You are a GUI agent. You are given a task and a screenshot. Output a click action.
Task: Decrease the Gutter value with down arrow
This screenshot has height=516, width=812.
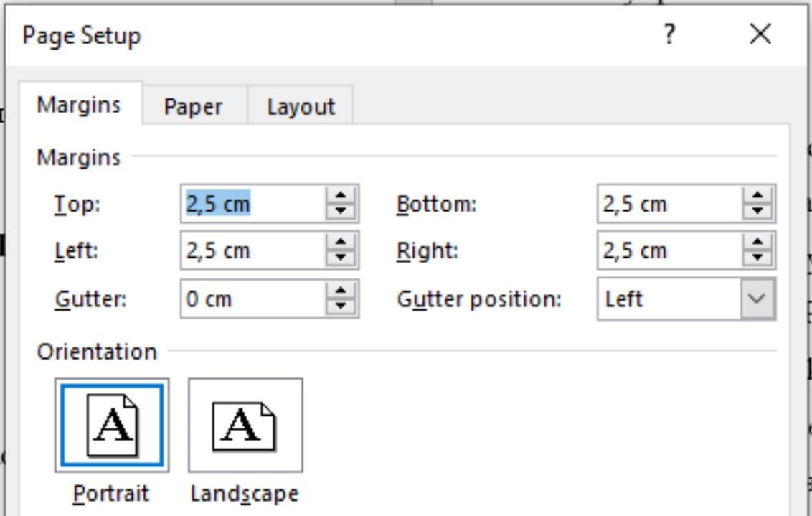pos(340,306)
